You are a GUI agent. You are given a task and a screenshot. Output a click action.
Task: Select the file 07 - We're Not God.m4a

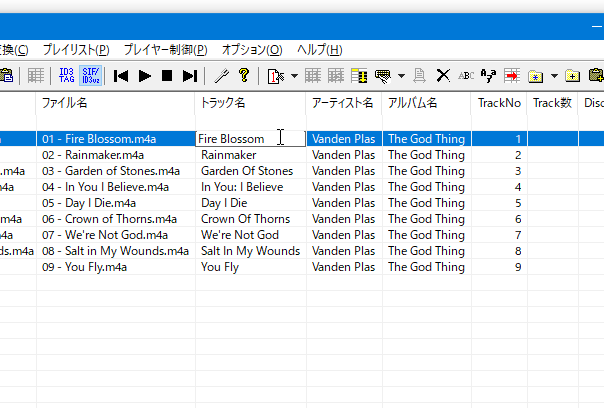coord(105,235)
